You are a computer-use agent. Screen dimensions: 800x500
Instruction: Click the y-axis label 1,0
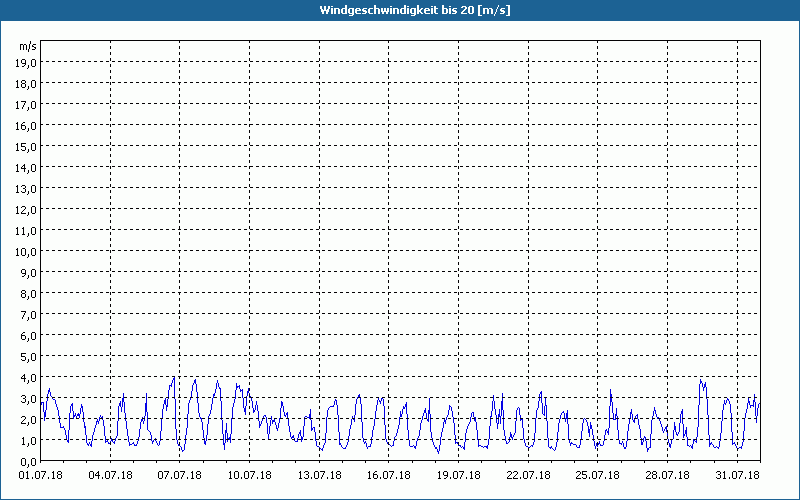pyautogui.click(x=29, y=441)
